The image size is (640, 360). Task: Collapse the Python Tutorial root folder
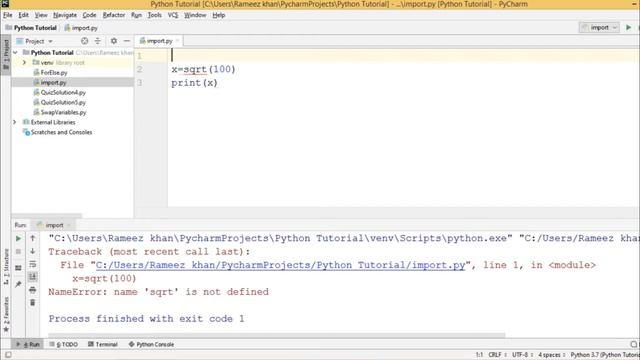pyautogui.click(x=15, y=53)
